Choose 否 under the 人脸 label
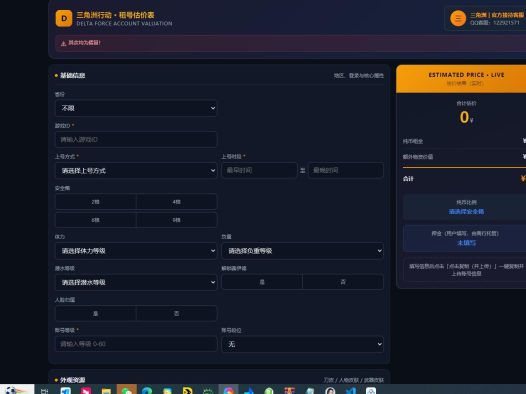 (x=176, y=314)
